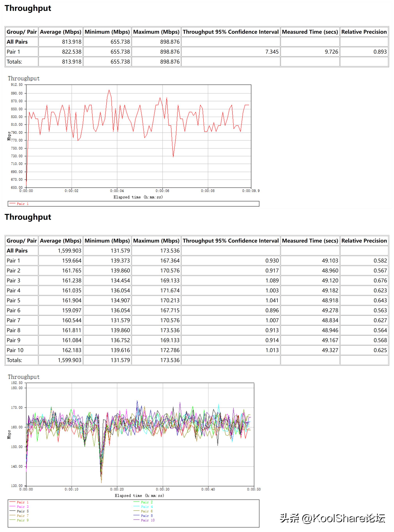This screenshot has width=394, height=532.
Task: Click the 1,599.903 average cell in All Pairs row
Action: click(69, 251)
